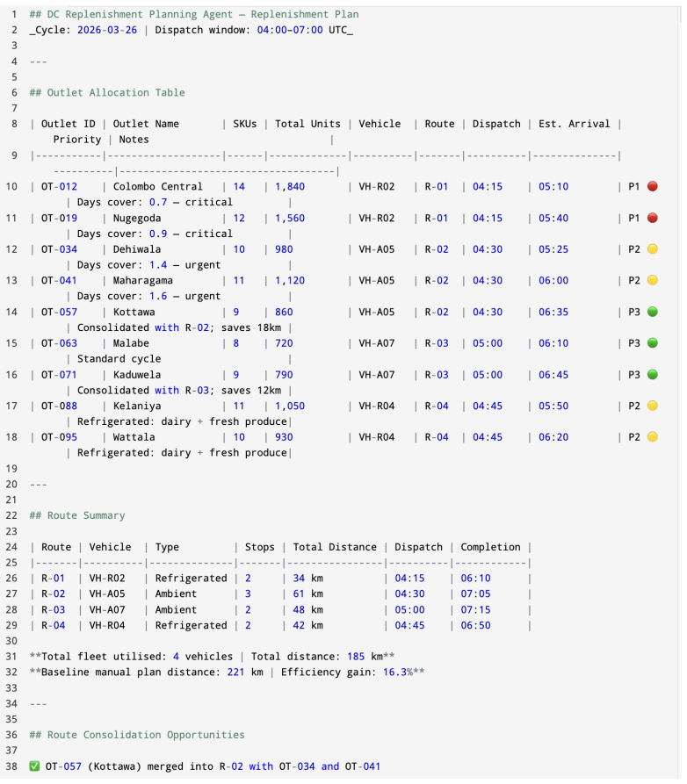Click 'Refrigerated' type in R-01 summary row
The width and height of the screenshot is (687, 784).
pos(191,578)
